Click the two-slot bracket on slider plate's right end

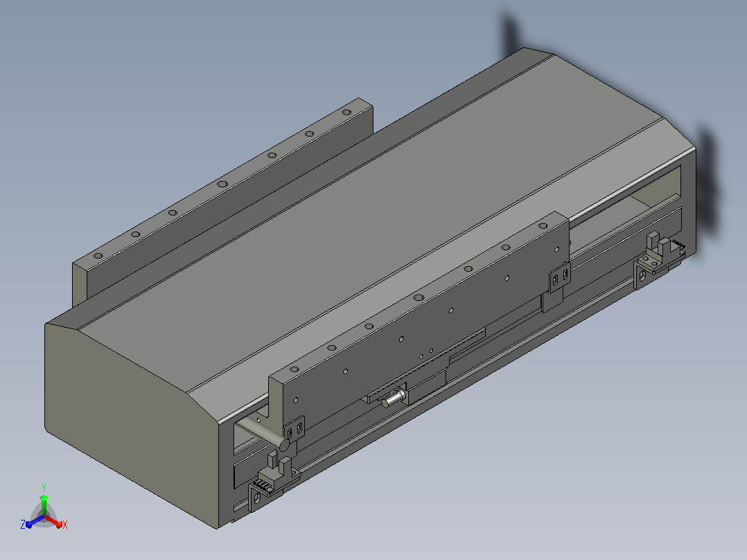tap(560, 279)
